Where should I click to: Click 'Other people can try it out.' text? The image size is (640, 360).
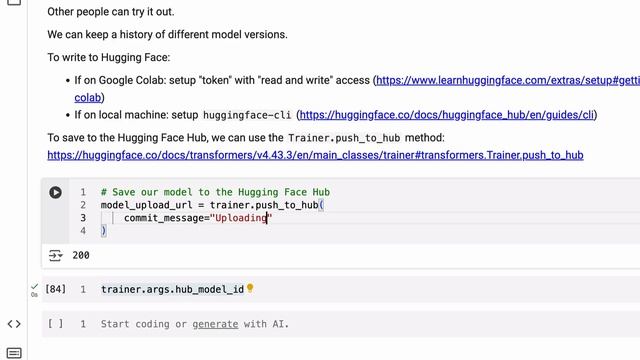coord(111,12)
